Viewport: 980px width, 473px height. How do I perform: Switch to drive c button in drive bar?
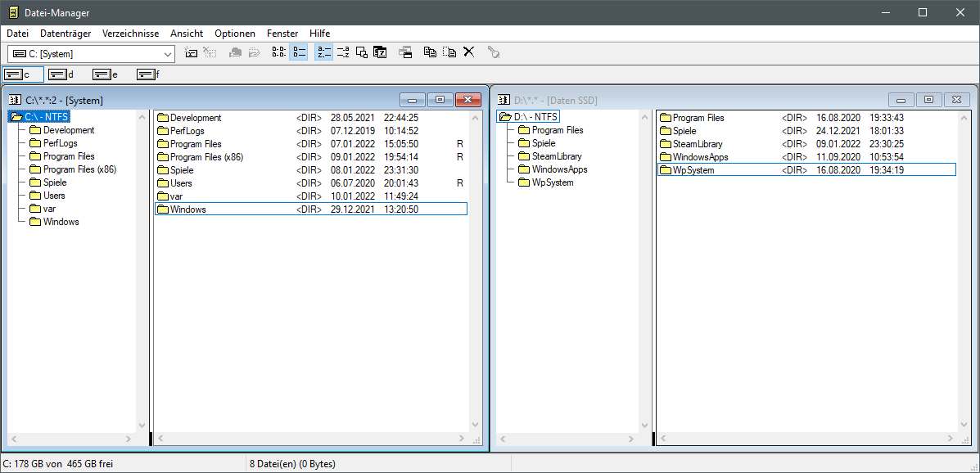click(23, 74)
